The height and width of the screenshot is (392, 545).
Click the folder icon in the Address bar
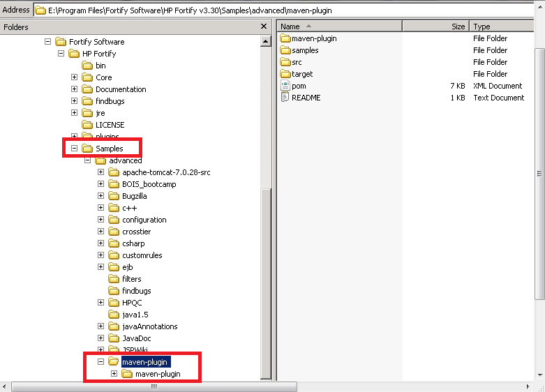(40, 10)
